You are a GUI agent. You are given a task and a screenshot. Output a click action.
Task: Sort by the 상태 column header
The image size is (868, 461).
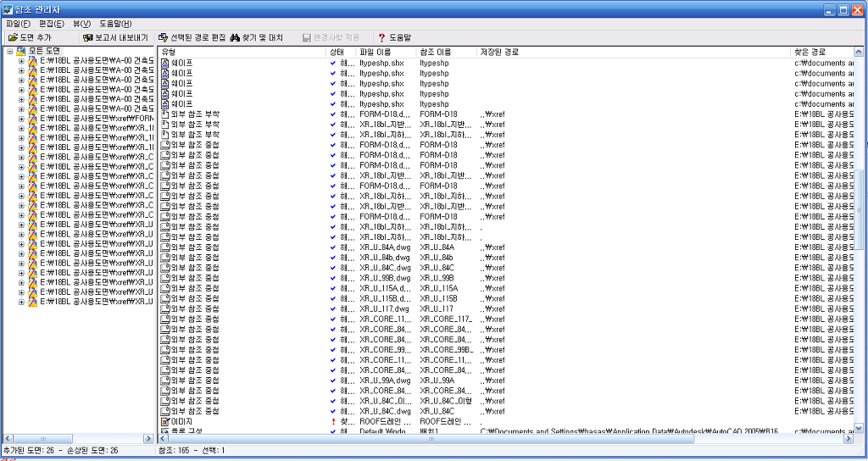(x=341, y=52)
